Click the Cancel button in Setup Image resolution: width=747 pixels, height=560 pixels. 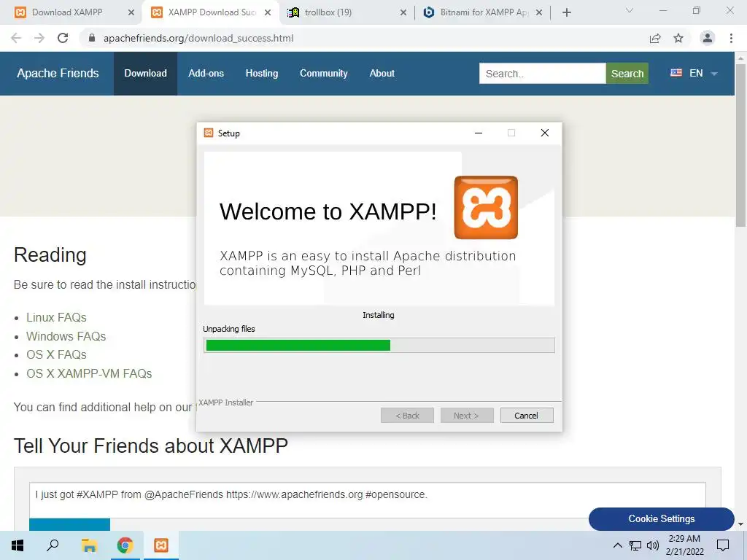[x=527, y=415]
